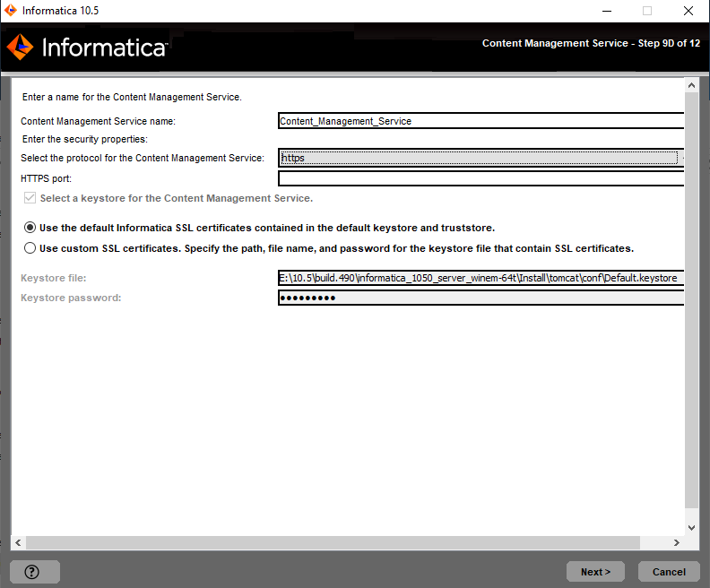The width and height of the screenshot is (710, 588).
Task: Close the Informatica 10.5 window
Action: 688,11
